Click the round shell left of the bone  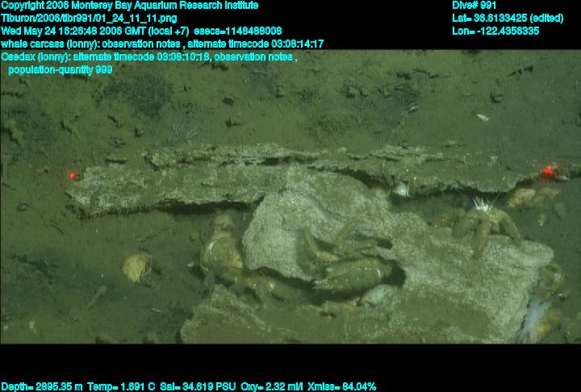[x=137, y=265]
